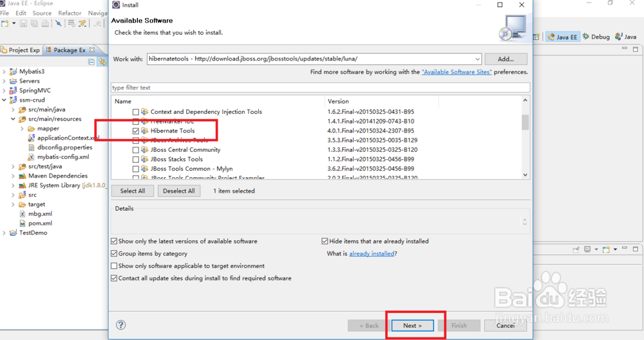Image resolution: width=644 pixels, height=340 pixels.
Task: Toggle Show only software applicable to target environment
Action: click(x=114, y=266)
